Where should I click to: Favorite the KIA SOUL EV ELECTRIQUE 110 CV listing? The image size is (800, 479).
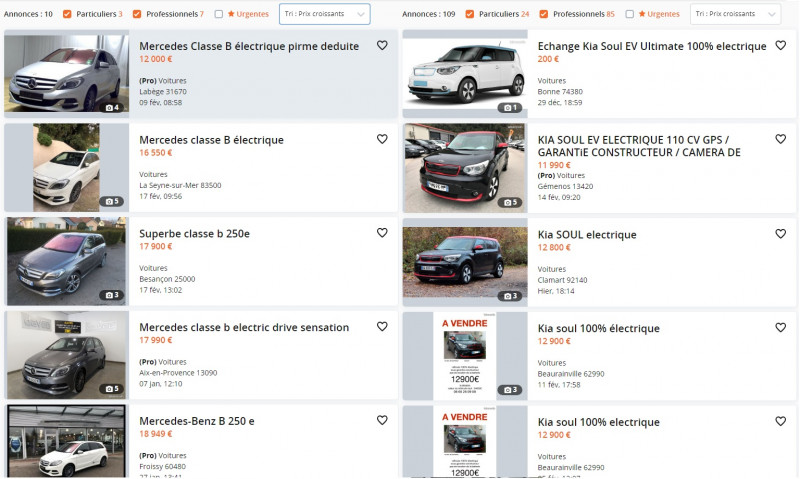780,139
